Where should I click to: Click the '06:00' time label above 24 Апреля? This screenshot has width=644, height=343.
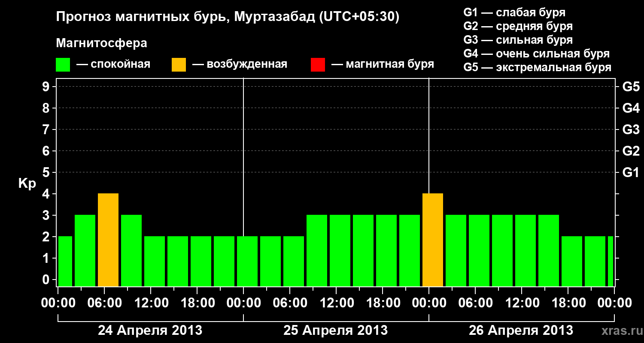click(x=104, y=303)
